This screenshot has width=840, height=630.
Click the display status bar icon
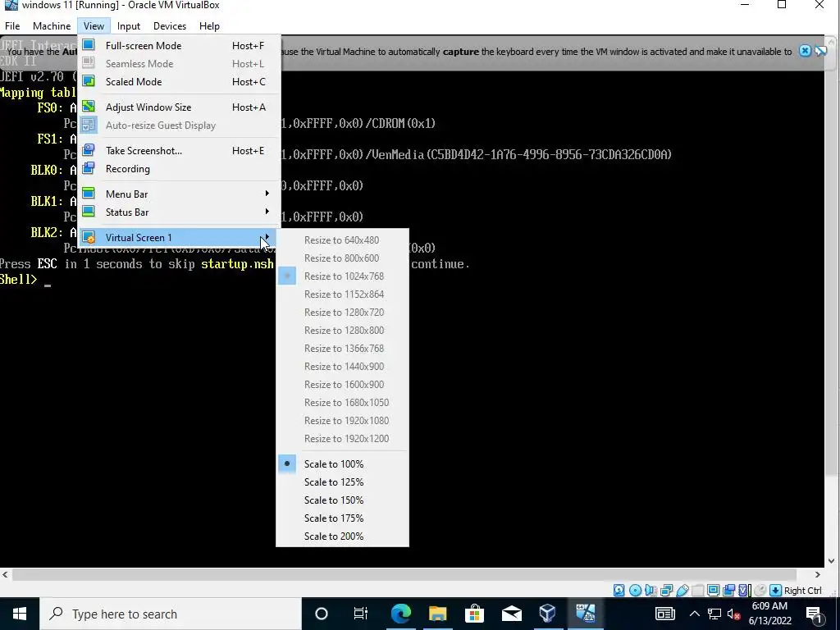pyautogui.click(x=713, y=591)
